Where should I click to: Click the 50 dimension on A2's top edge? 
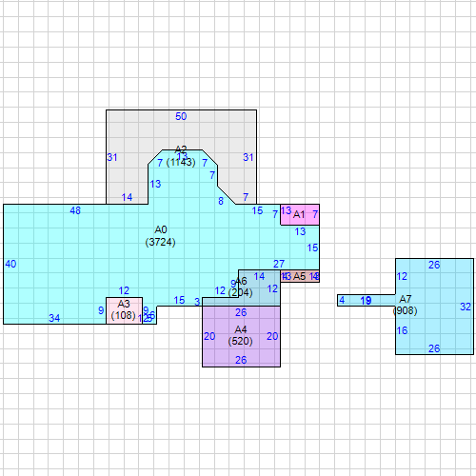(181, 116)
